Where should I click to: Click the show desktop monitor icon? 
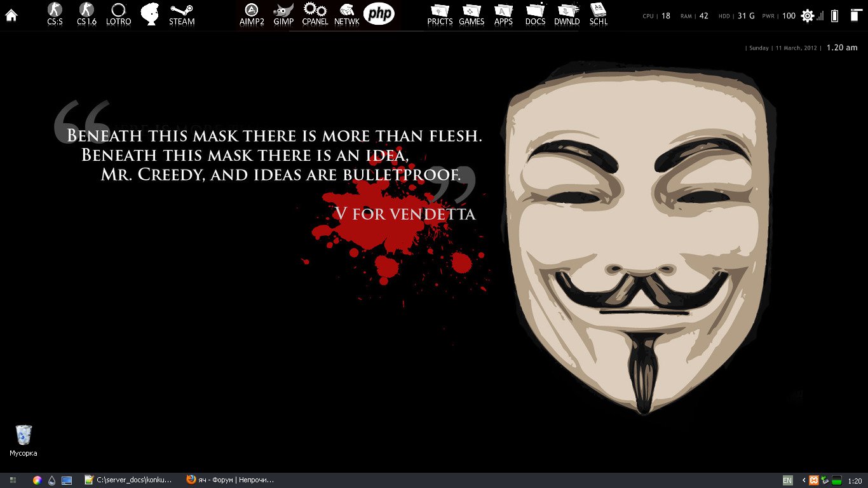click(x=67, y=480)
